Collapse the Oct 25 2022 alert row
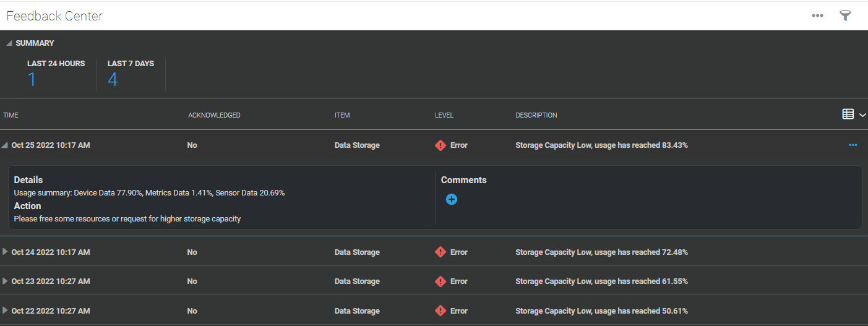The image size is (868, 326). (6, 145)
